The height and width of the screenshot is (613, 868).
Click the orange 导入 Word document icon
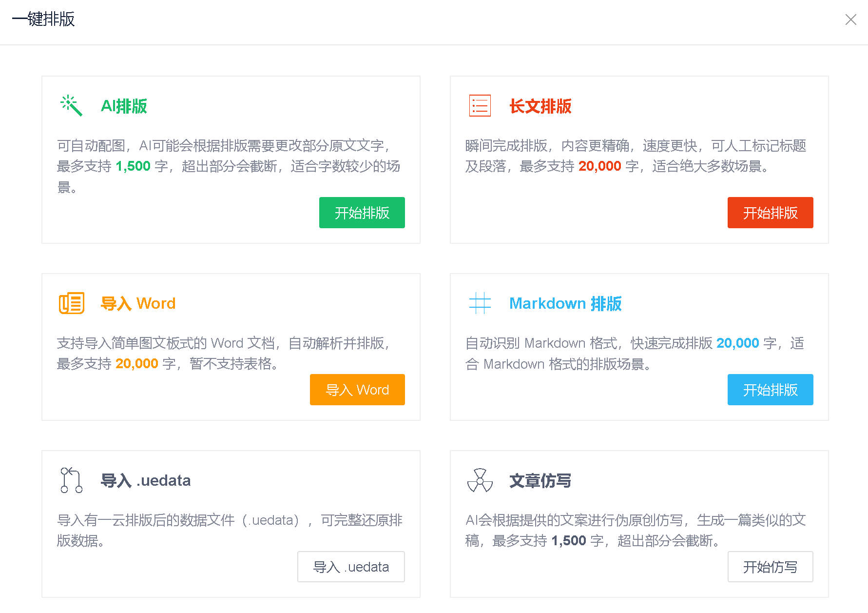[x=72, y=303]
